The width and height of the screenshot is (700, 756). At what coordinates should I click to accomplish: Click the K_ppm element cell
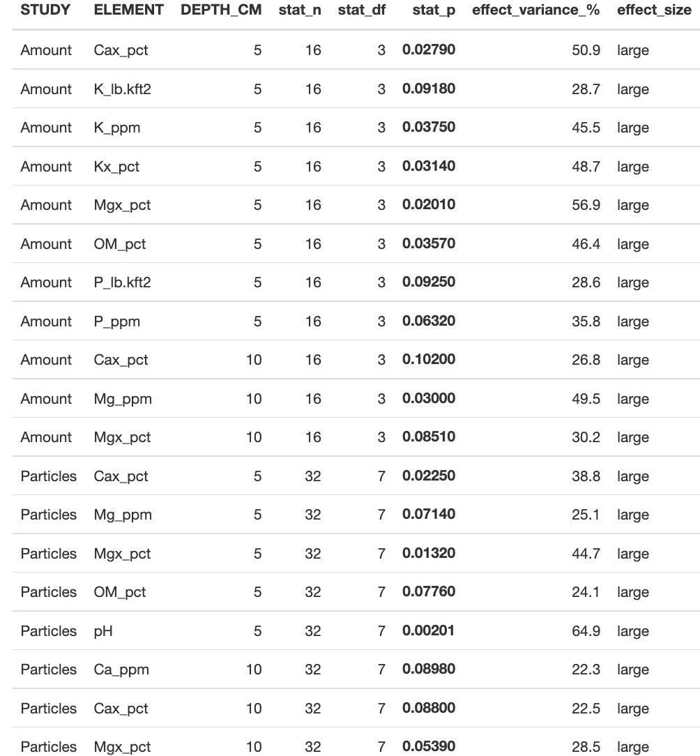[117, 128]
